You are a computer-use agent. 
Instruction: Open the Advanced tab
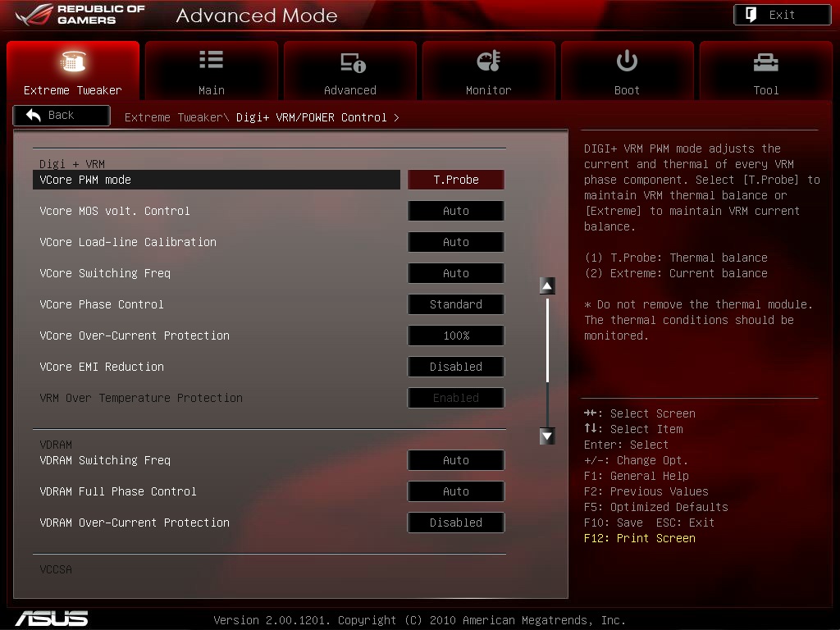coord(349,71)
